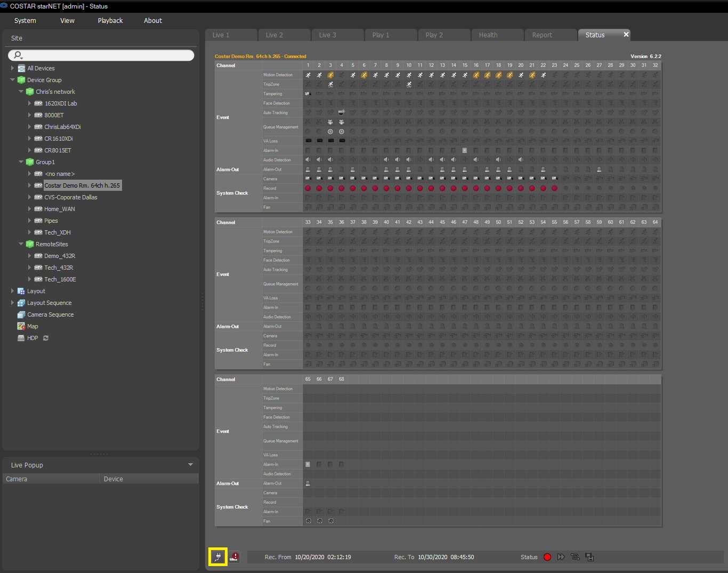Select ChrisLab64XDi in the device tree
This screenshot has height=573, width=728.
(62, 127)
